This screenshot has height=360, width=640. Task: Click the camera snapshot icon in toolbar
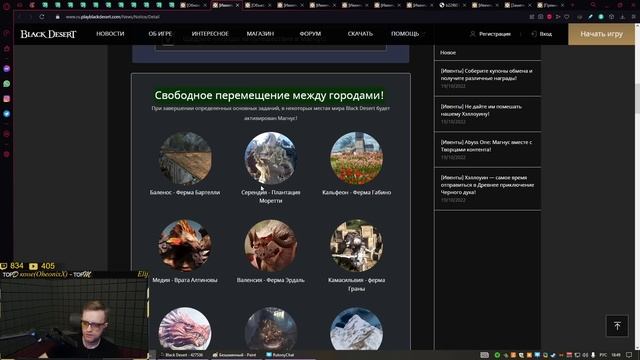(x=540, y=17)
